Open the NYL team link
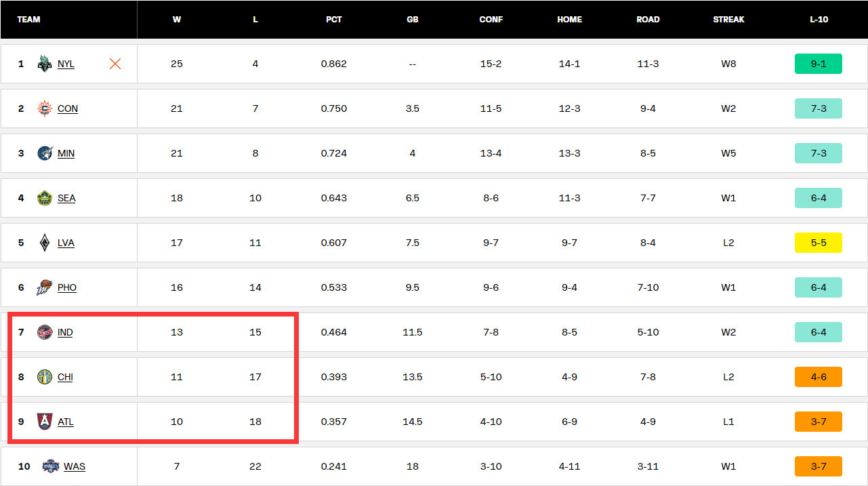The image size is (868, 486). tap(66, 64)
